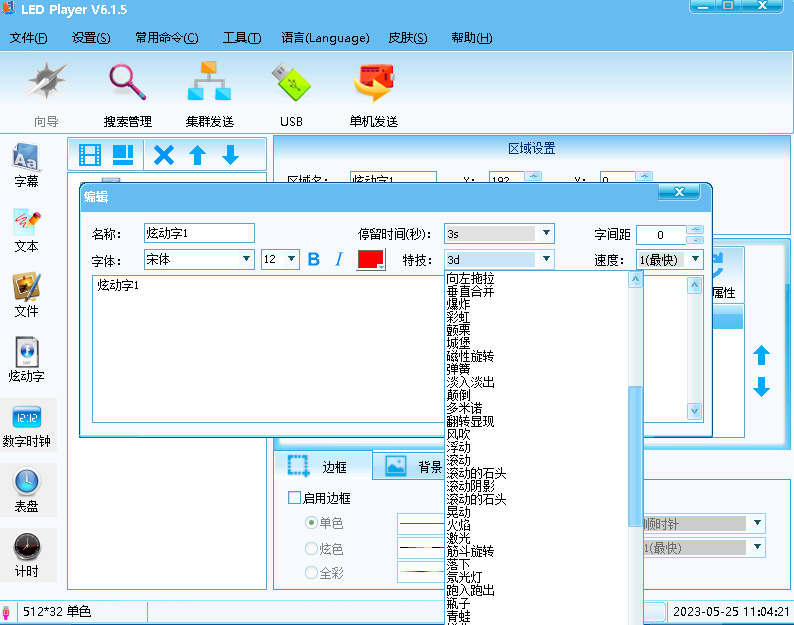This screenshot has height=625, width=794.
Task: Choose the 淡入淡出 effect
Action: pos(470,382)
